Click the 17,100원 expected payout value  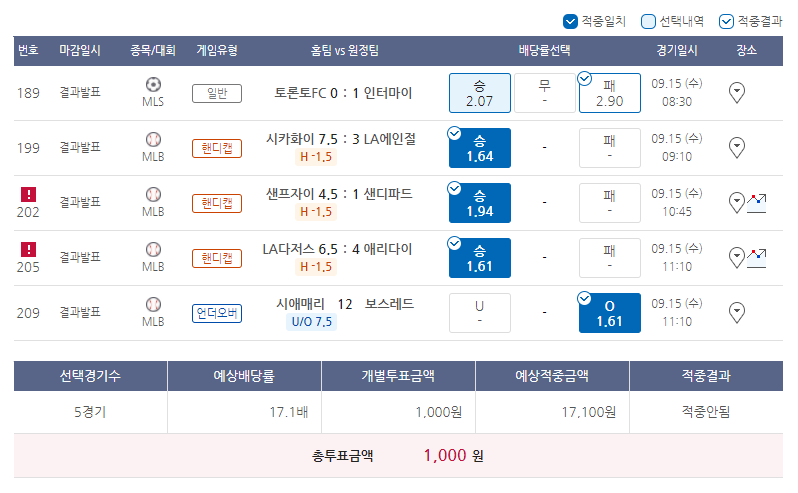pyautogui.click(x=588, y=412)
